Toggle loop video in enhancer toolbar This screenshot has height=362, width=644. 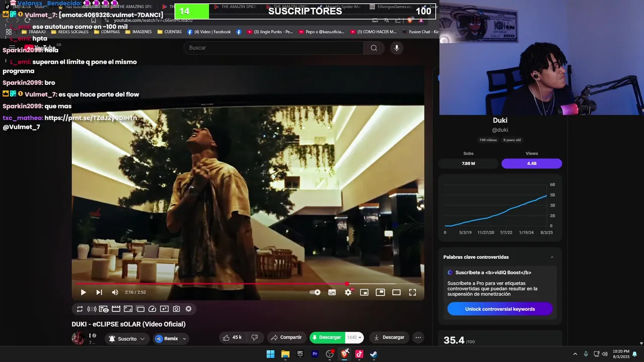coord(79,309)
